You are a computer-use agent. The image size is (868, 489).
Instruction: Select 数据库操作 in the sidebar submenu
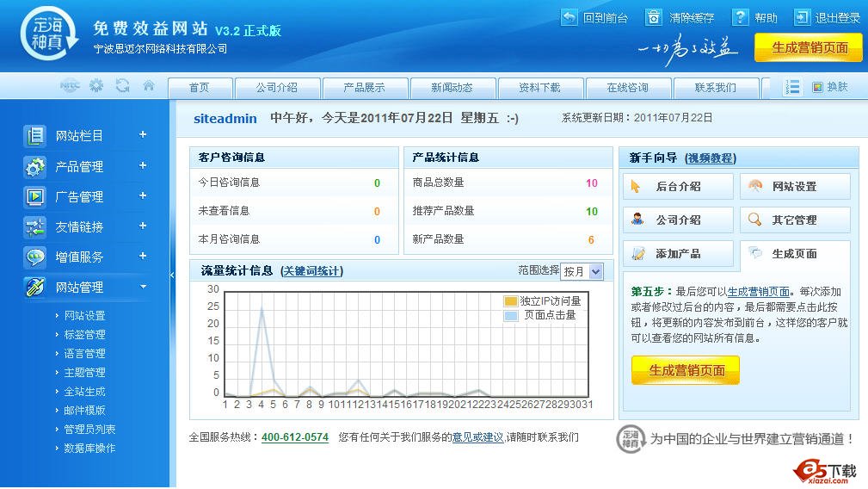(x=89, y=449)
